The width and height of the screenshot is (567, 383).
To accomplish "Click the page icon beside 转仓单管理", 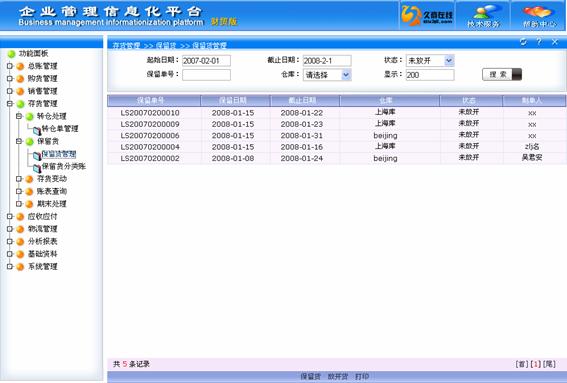I will pos(37,130).
